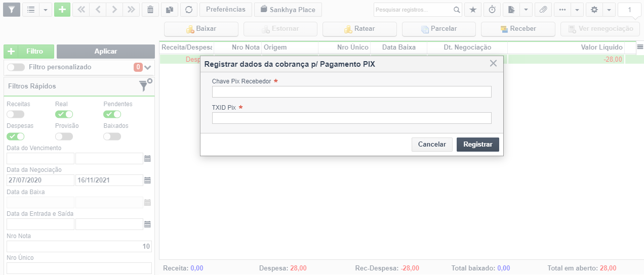Go to the previous record

[x=98, y=9]
